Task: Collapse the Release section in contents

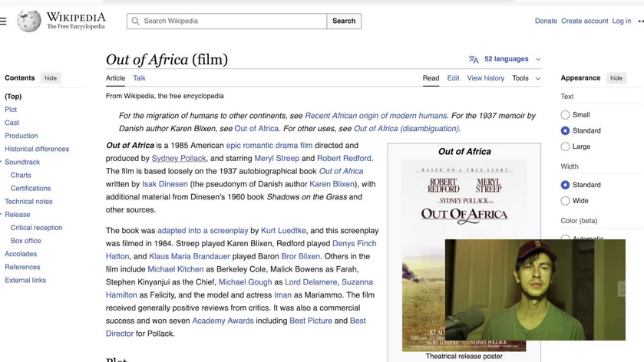Action: [x=2, y=215]
